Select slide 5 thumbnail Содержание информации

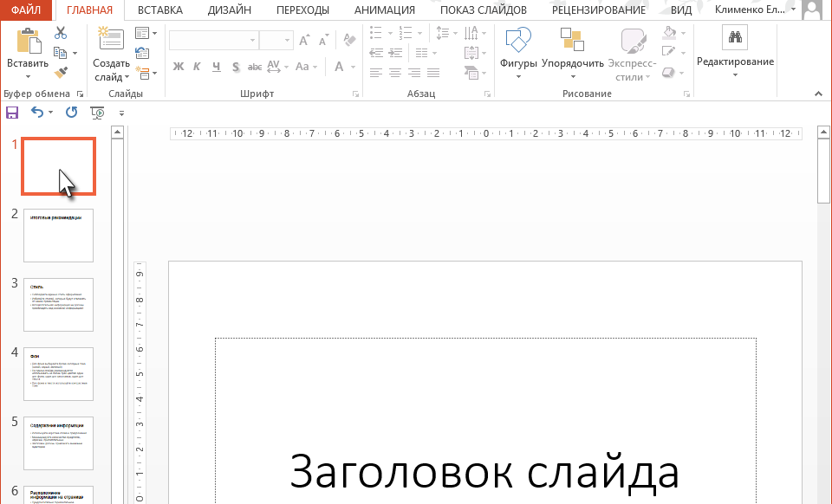pyautogui.click(x=58, y=443)
